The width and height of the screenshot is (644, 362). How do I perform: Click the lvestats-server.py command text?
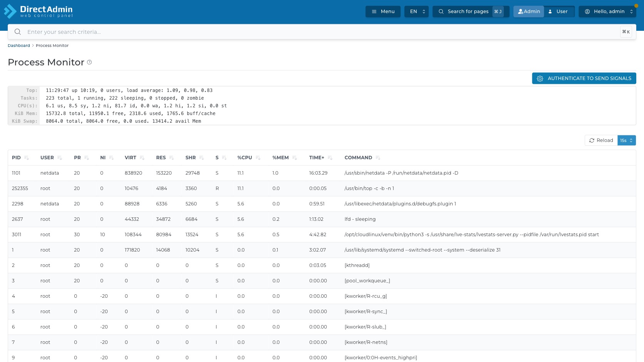click(471, 235)
